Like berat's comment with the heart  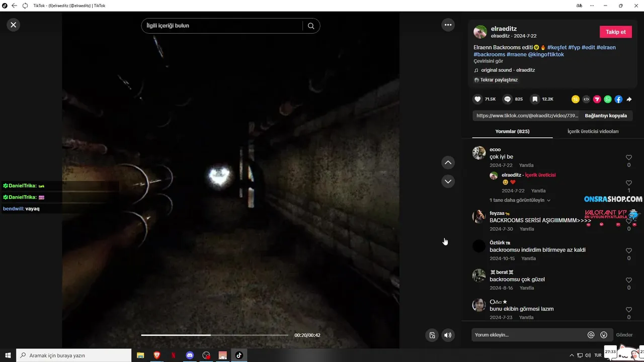629,280
